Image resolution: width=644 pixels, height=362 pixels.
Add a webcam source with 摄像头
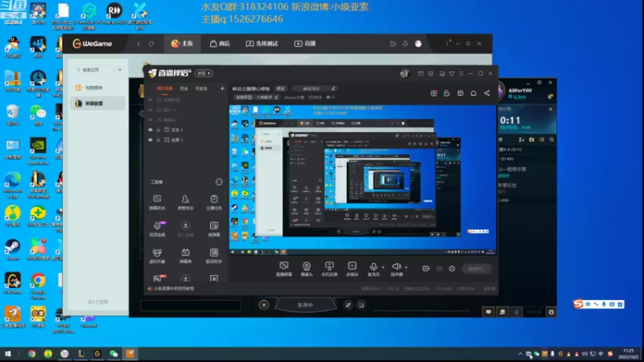307,269
